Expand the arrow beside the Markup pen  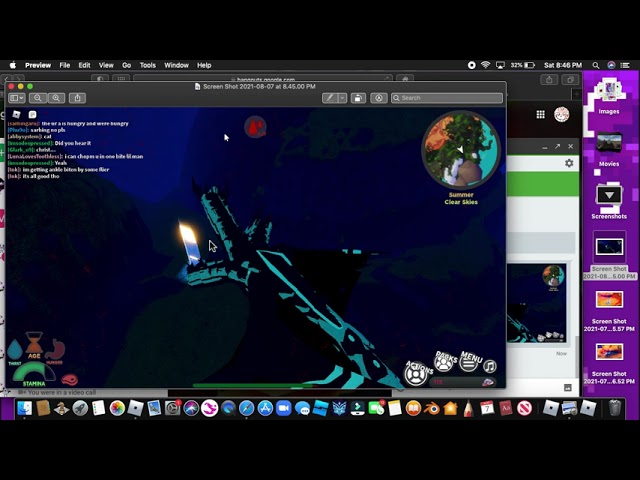342,98
